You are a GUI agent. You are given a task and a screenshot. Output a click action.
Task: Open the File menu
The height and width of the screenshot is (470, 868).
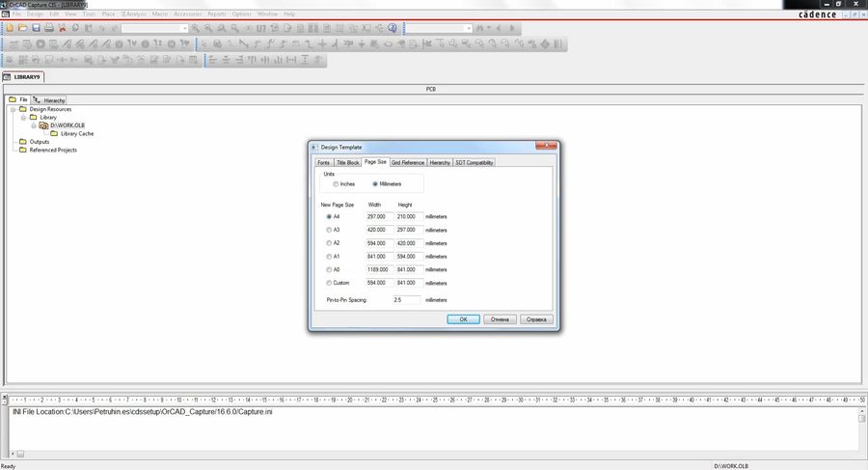16,14
